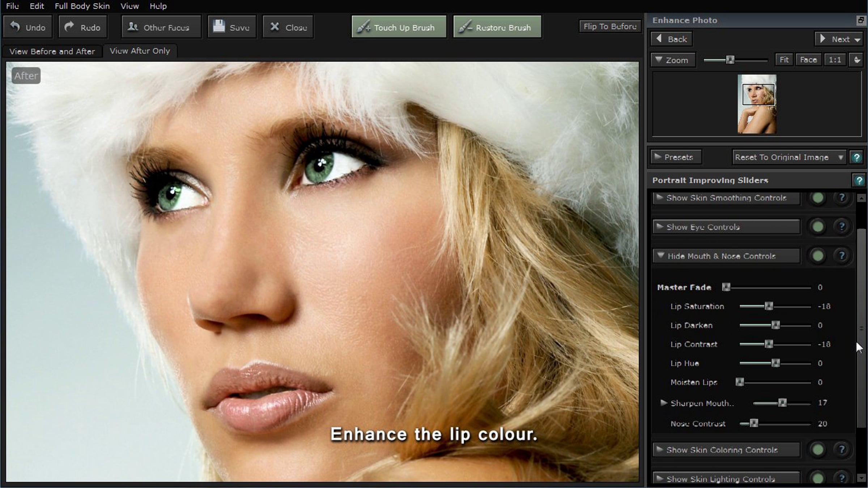Click help icon beside Eye Controls

842,227
